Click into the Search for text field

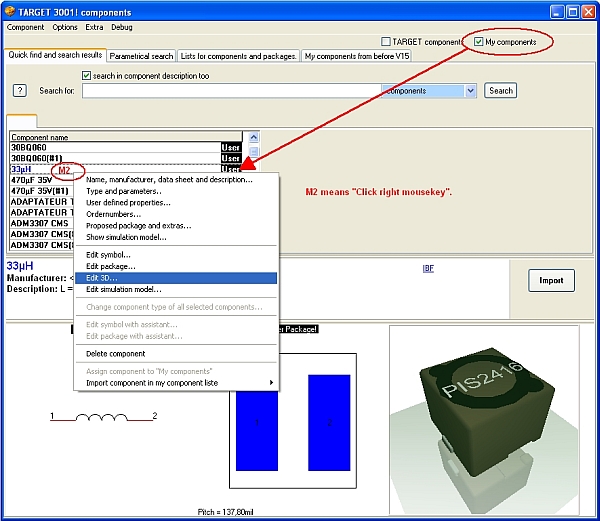[230, 91]
